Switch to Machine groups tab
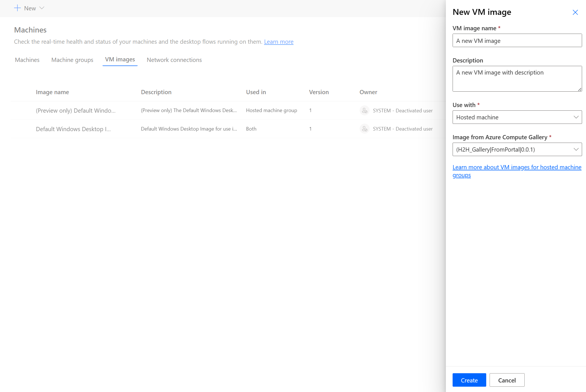This screenshot has height=392, width=586. pos(72,59)
